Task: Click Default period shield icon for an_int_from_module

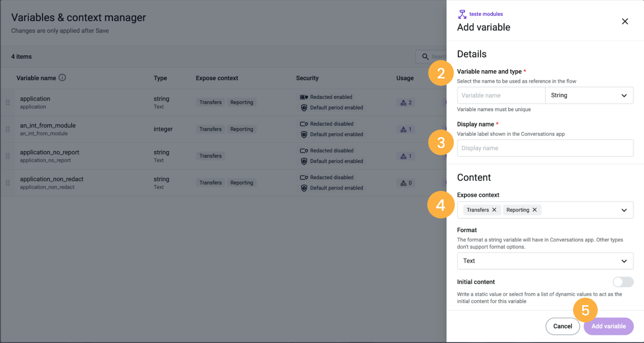Action: click(x=304, y=134)
